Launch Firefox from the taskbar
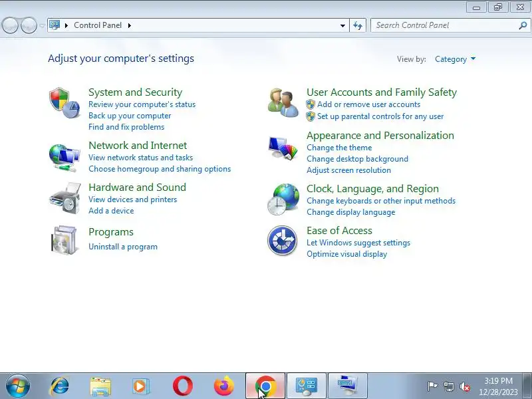 tap(224, 386)
